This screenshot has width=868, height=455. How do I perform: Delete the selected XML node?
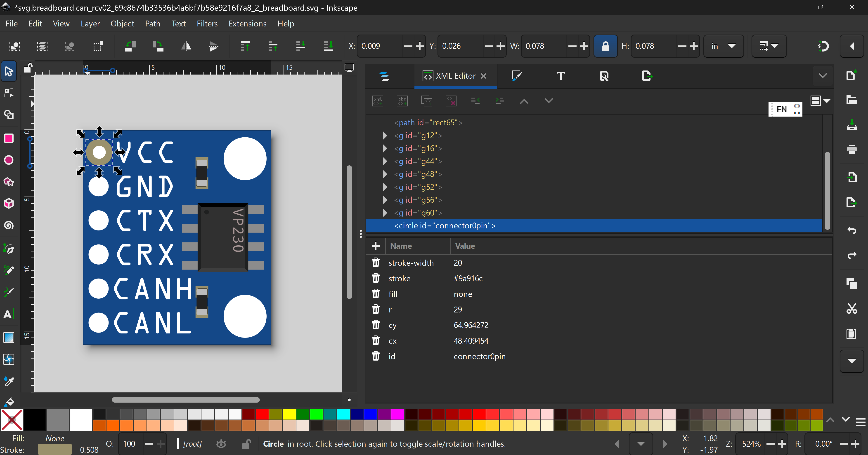pyautogui.click(x=451, y=101)
